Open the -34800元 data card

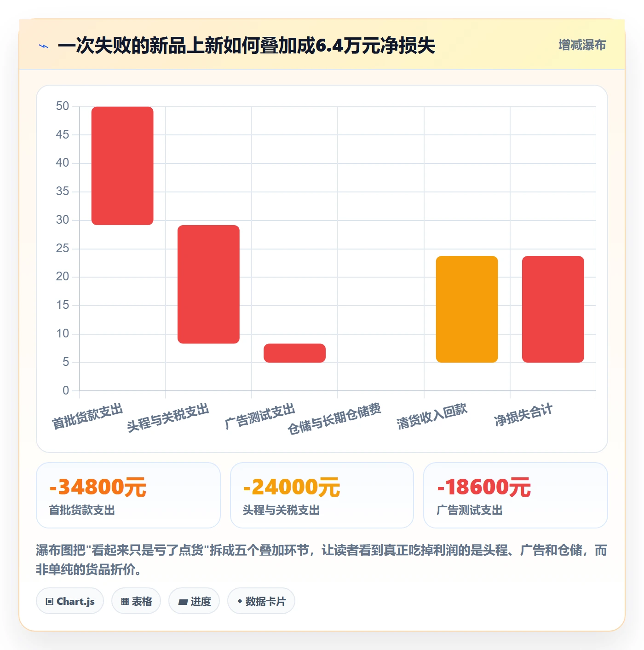pos(128,495)
